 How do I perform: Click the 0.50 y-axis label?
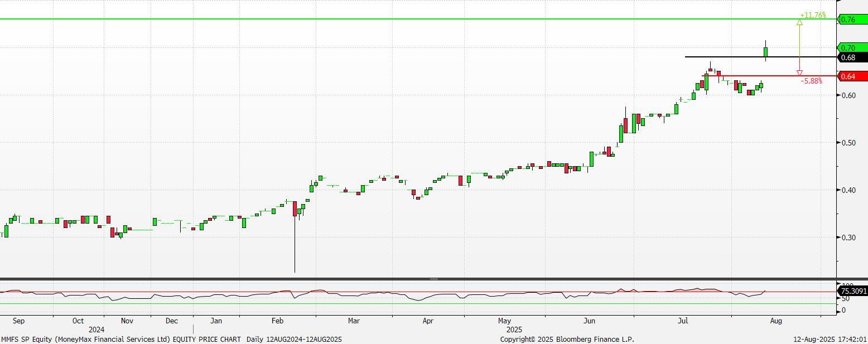848,143
